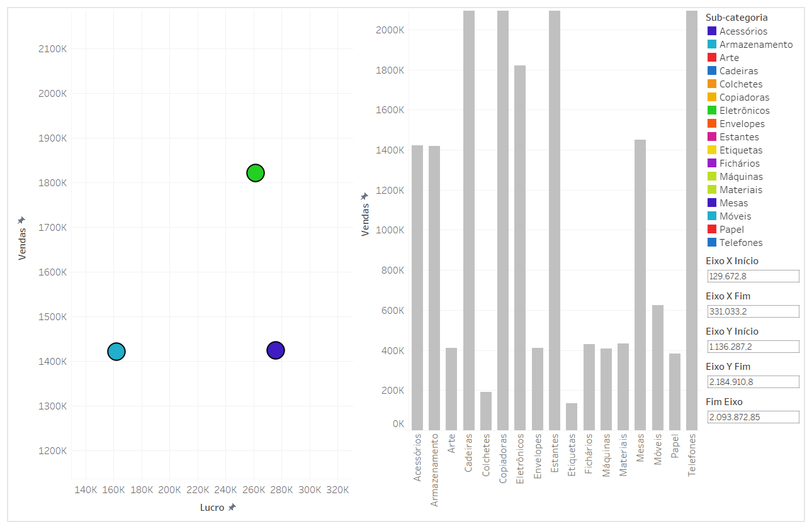
Task: Click the Mesas legend color swatch
Action: click(x=712, y=203)
